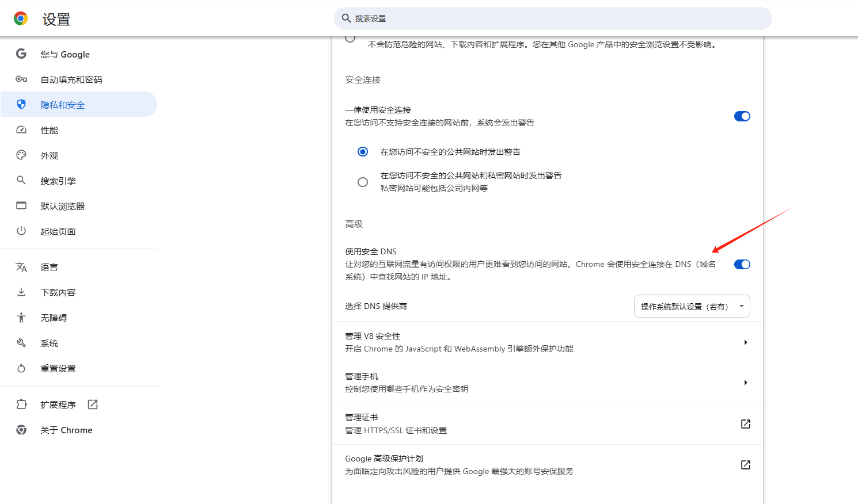The height and width of the screenshot is (504, 858).
Task: Click the wrench icon for 系统
Action: point(21,343)
